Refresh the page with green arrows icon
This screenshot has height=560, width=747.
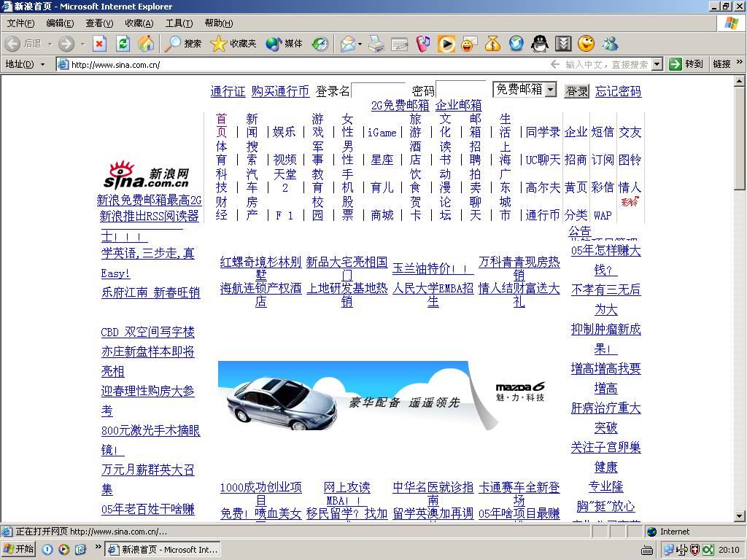123,44
